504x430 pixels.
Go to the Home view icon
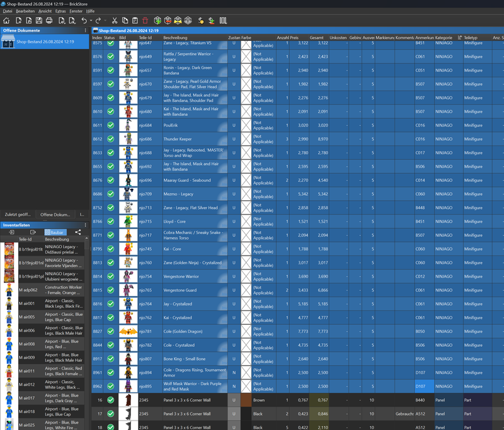coord(6,21)
